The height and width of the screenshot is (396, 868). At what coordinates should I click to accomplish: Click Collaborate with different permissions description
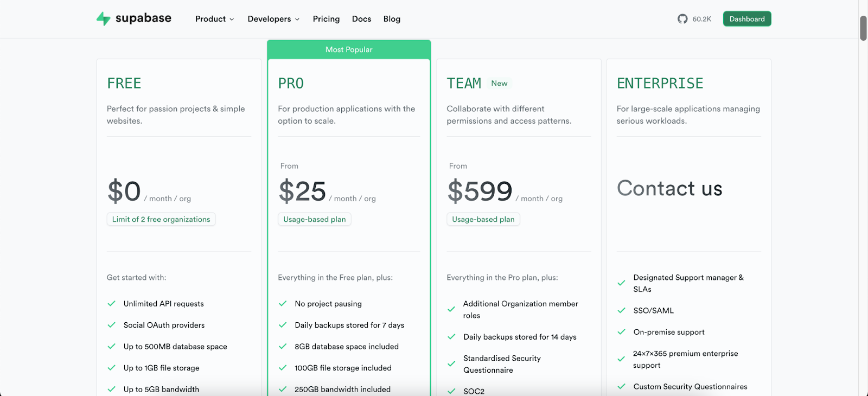point(509,115)
